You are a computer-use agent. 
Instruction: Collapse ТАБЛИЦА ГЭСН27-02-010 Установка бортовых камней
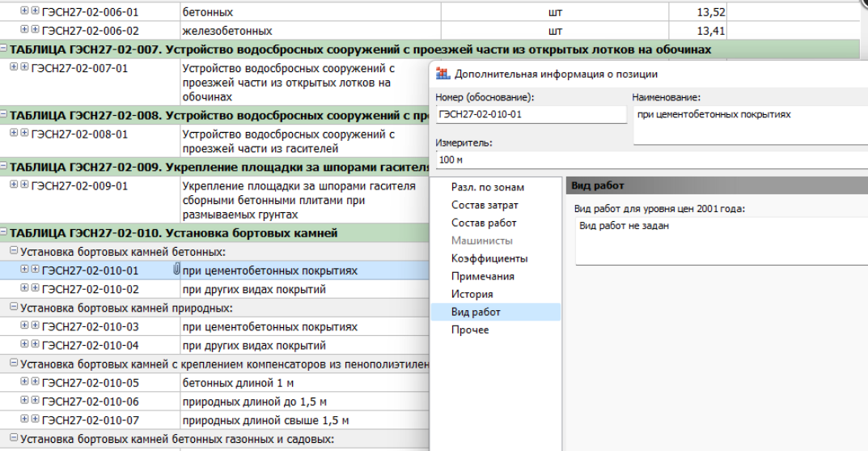tap(4, 232)
